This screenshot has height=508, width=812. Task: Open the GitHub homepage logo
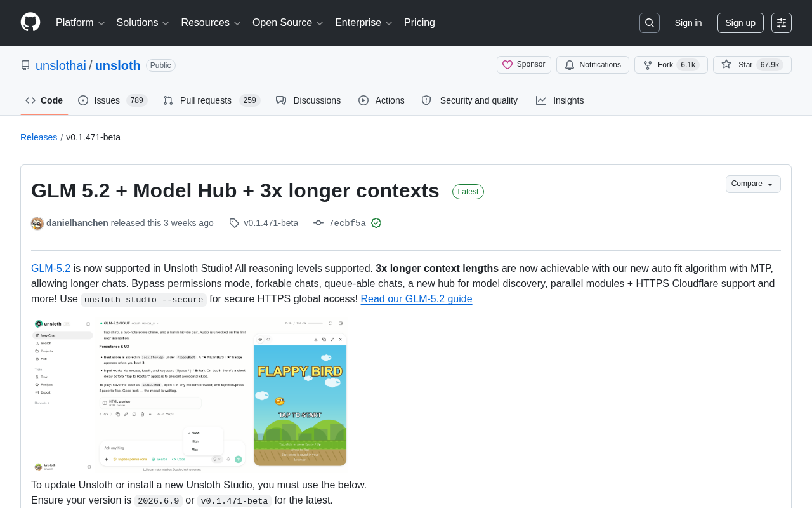pyautogui.click(x=30, y=22)
